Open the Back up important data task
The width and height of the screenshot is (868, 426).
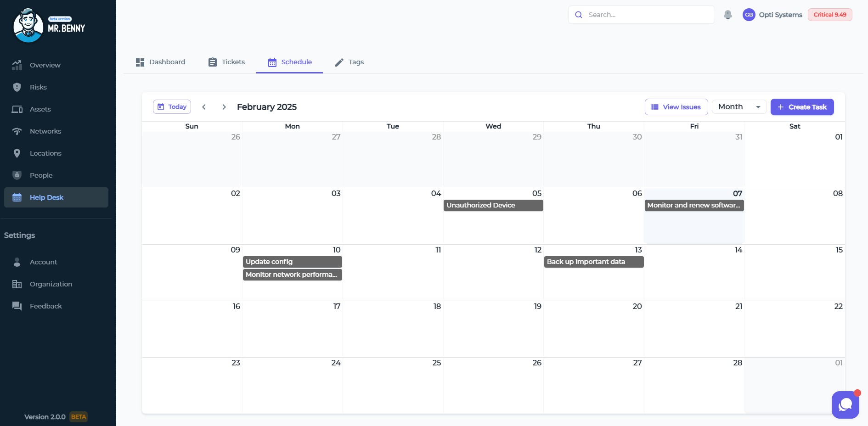pyautogui.click(x=593, y=262)
